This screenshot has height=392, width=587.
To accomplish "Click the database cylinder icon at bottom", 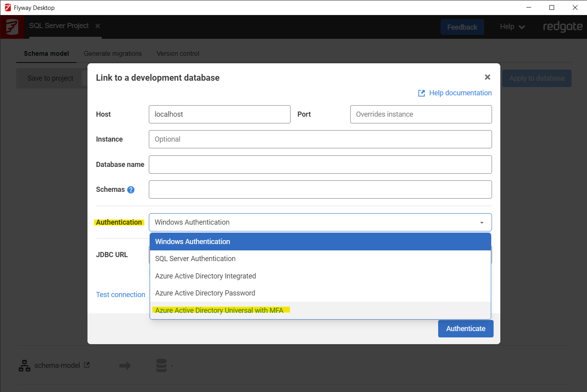I will tap(161, 365).
